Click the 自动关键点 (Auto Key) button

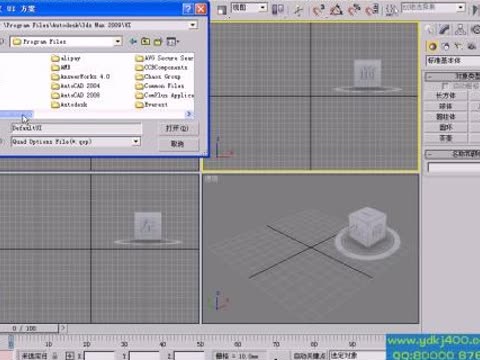[310, 356]
